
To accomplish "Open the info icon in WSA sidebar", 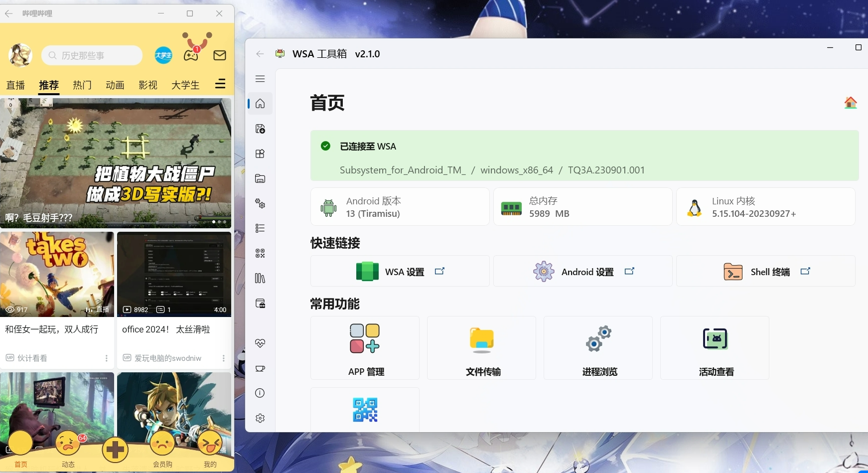I will (260, 393).
